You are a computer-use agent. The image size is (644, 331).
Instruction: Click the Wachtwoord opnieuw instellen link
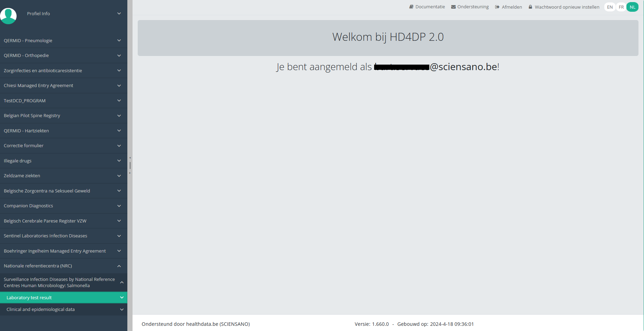click(x=567, y=7)
